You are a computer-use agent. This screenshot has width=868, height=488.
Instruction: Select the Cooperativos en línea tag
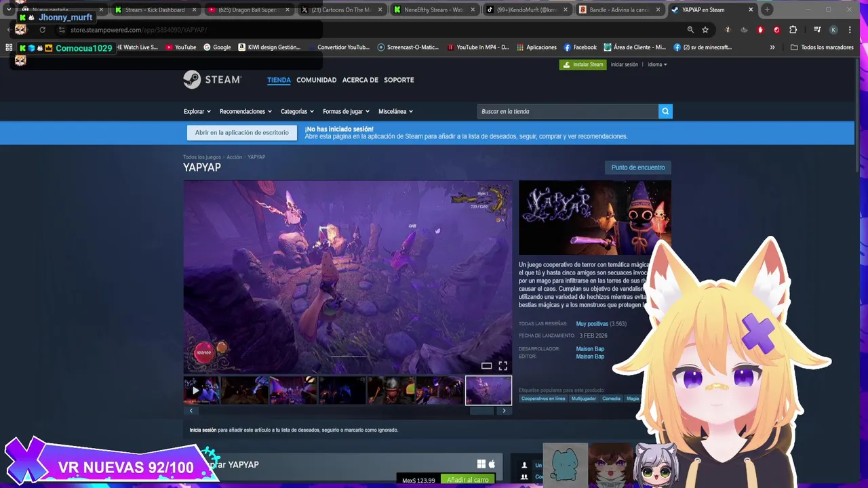point(543,399)
